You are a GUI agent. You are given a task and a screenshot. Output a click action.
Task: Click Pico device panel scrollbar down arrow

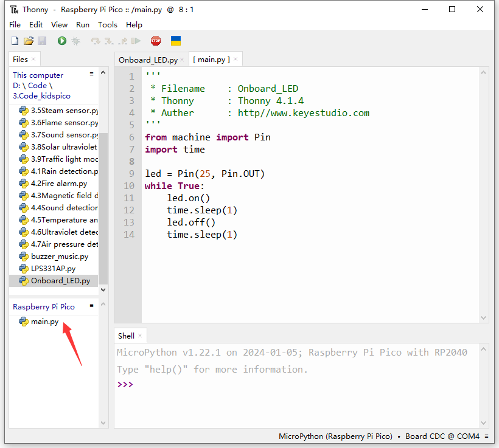point(103,423)
